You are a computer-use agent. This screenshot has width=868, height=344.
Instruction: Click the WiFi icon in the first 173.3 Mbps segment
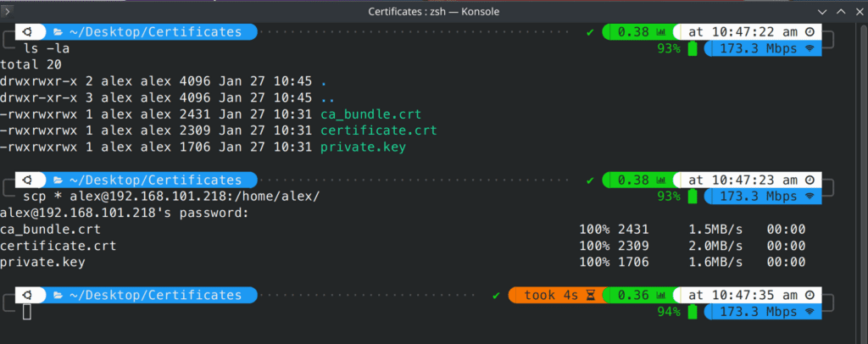click(x=810, y=49)
